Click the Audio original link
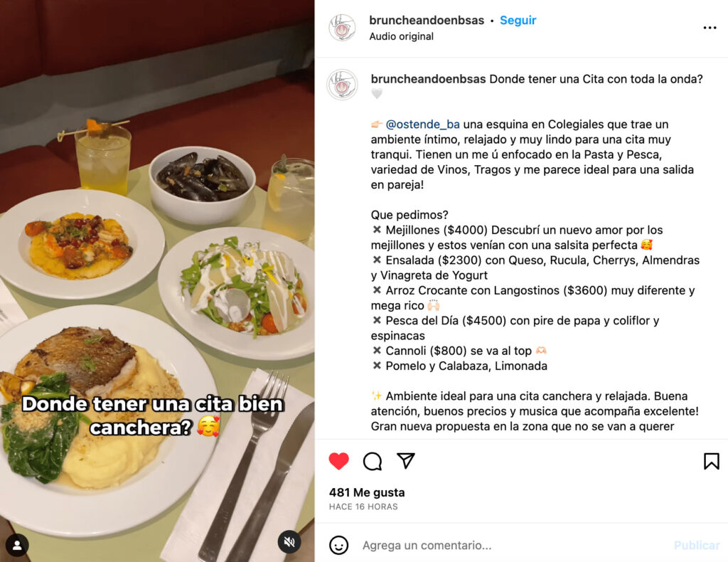This screenshot has height=562, width=728. point(401,36)
